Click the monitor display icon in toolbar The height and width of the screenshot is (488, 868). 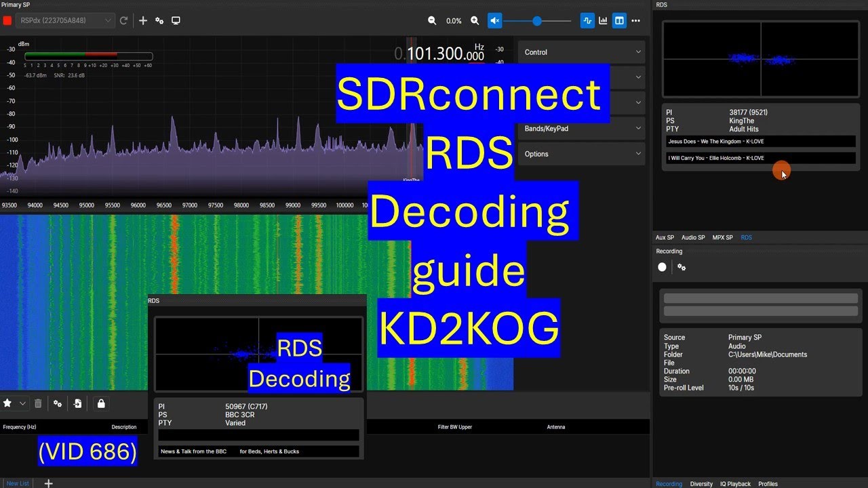(x=176, y=21)
